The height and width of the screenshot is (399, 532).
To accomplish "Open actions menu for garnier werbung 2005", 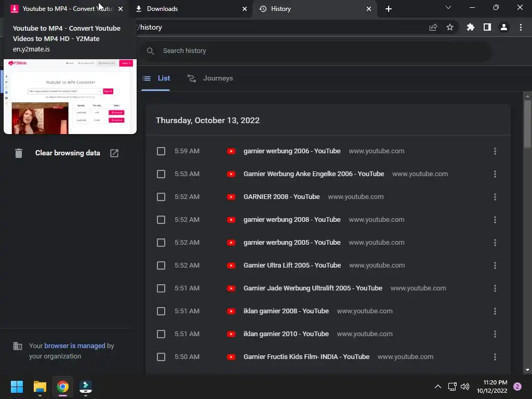I will tap(495, 243).
